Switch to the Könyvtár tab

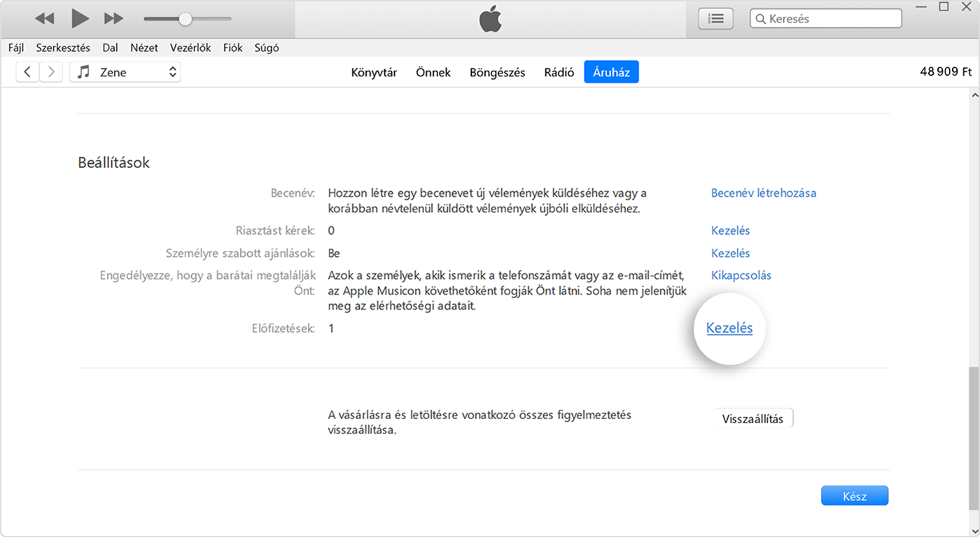[373, 71]
